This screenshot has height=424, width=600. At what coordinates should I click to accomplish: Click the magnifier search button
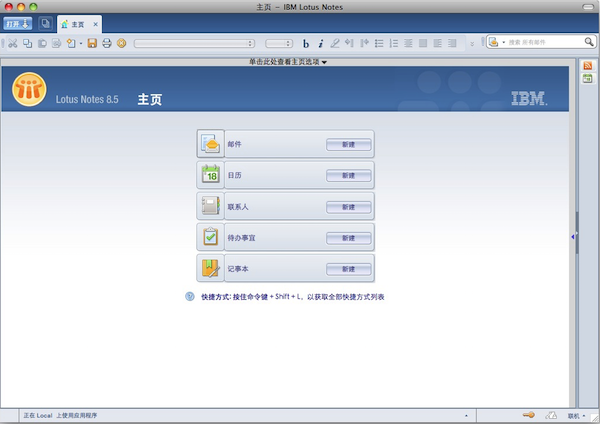click(x=589, y=42)
